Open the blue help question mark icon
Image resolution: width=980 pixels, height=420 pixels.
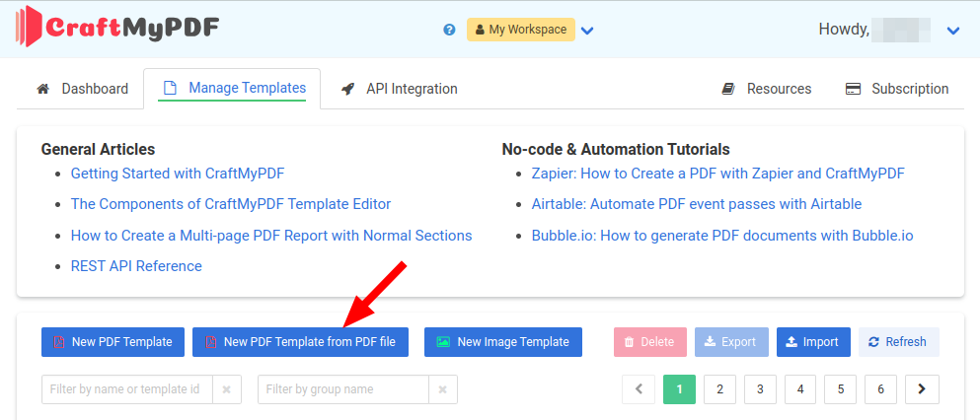[449, 30]
